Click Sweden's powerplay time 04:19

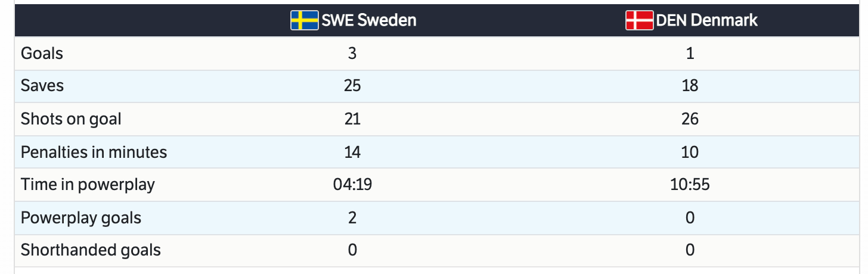pos(352,185)
